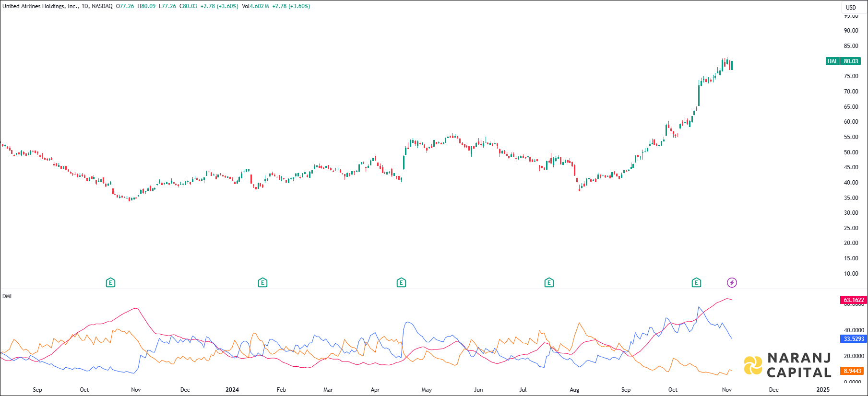Click the Dec label before 2025
The width and height of the screenshot is (868, 396).
774,390
